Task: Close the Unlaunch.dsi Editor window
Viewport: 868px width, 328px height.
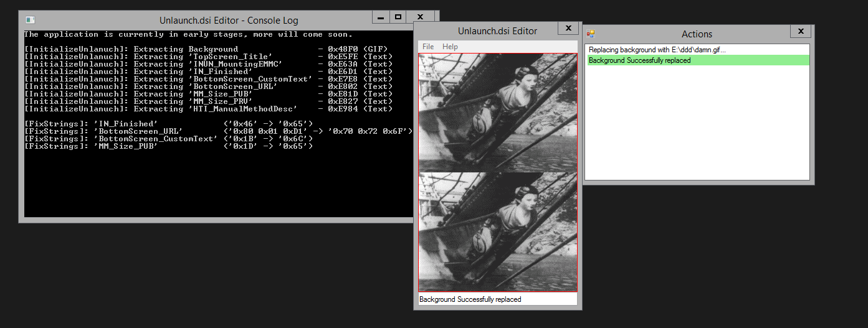Action: pyautogui.click(x=568, y=29)
